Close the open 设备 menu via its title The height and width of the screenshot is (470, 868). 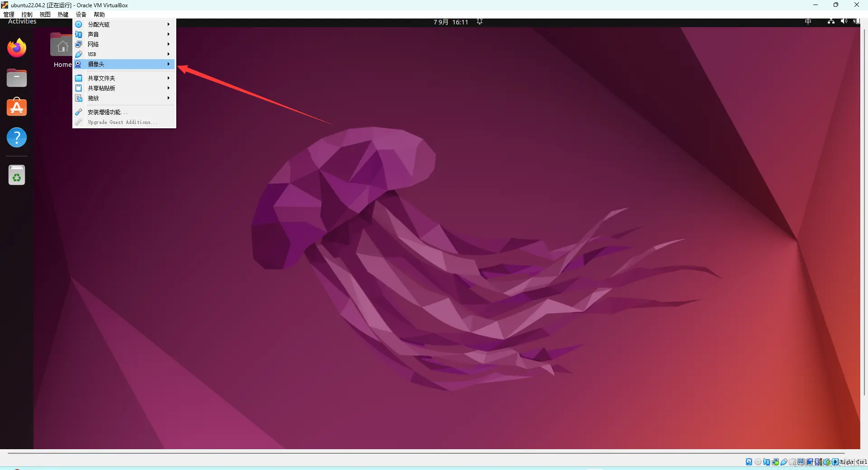coord(81,14)
